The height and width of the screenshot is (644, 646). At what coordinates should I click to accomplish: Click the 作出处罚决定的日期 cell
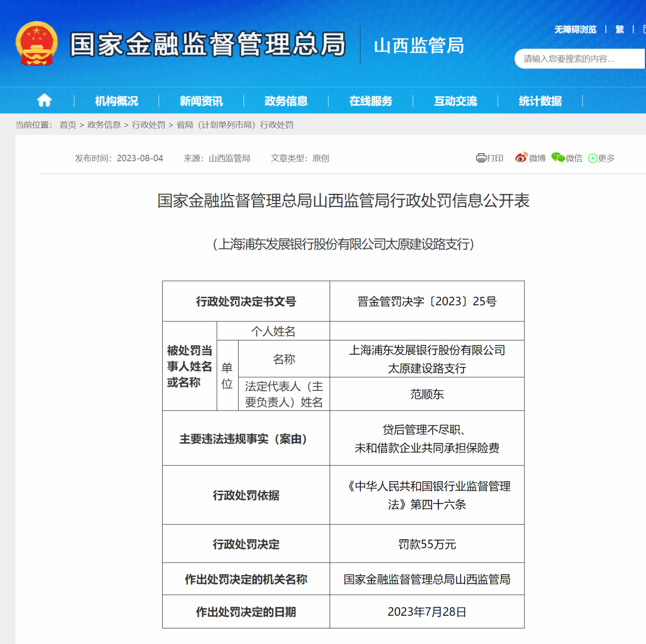[x=246, y=612]
